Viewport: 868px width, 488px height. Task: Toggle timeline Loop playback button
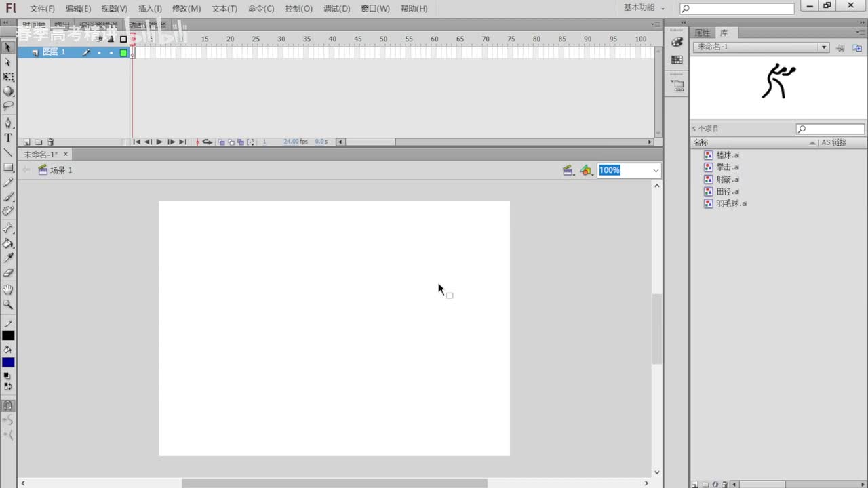tap(207, 142)
